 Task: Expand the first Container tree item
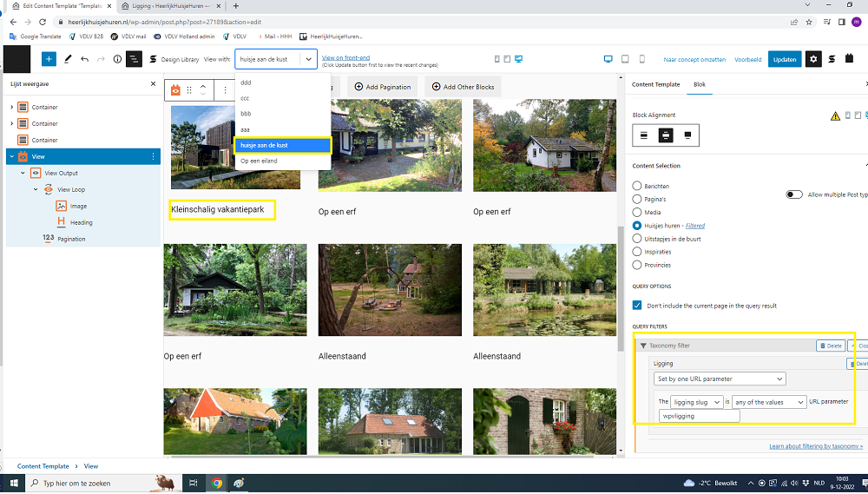click(x=11, y=107)
